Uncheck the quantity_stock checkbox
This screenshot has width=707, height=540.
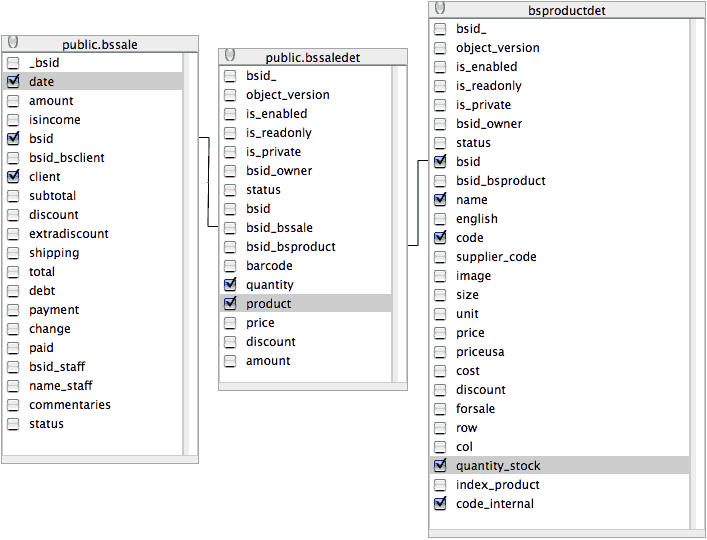(x=440, y=466)
